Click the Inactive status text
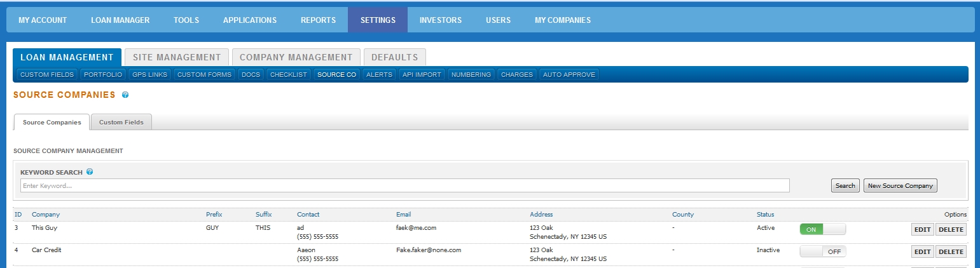This screenshot has width=980, height=268. [768, 250]
